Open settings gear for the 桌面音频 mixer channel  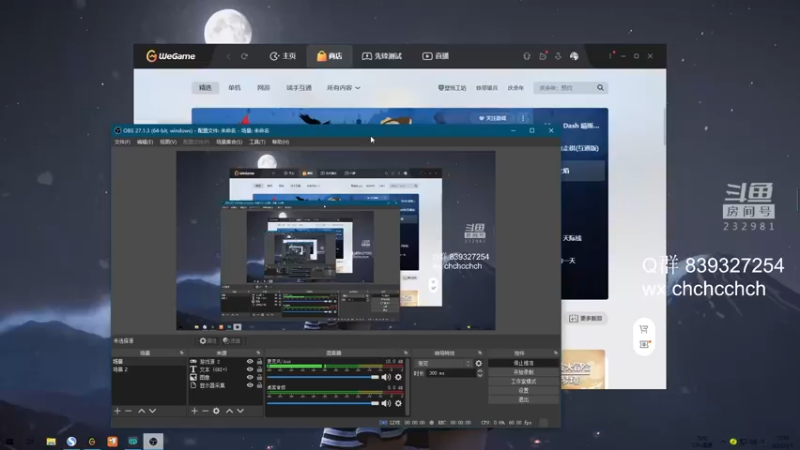pos(398,403)
